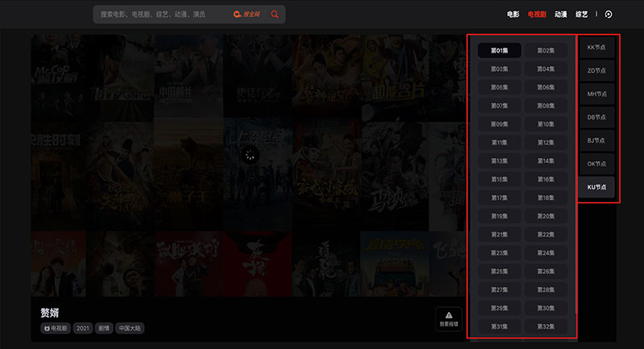
Task: Switch to the ZD节点 source
Action: [x=597, y=71]
